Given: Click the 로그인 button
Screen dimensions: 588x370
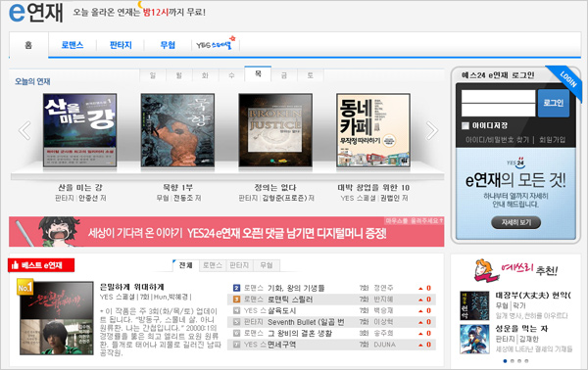Looking at the screenshot, I should 553,103.
